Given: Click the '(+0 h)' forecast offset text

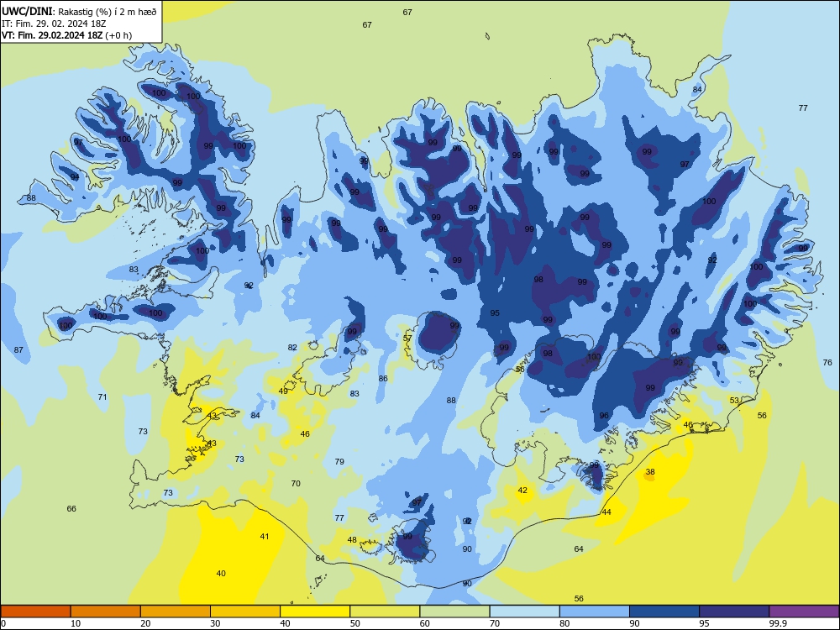Looking at the screenshot, I should coord(118,35).
